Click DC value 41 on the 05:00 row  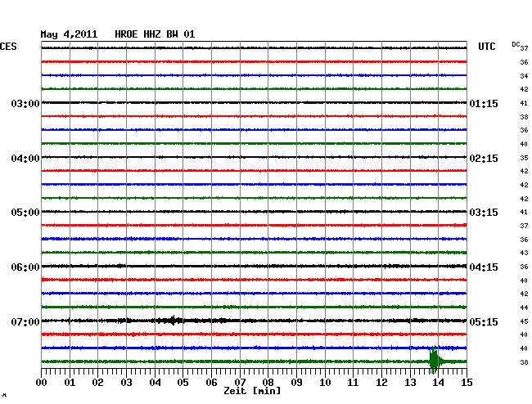point(524,212)
